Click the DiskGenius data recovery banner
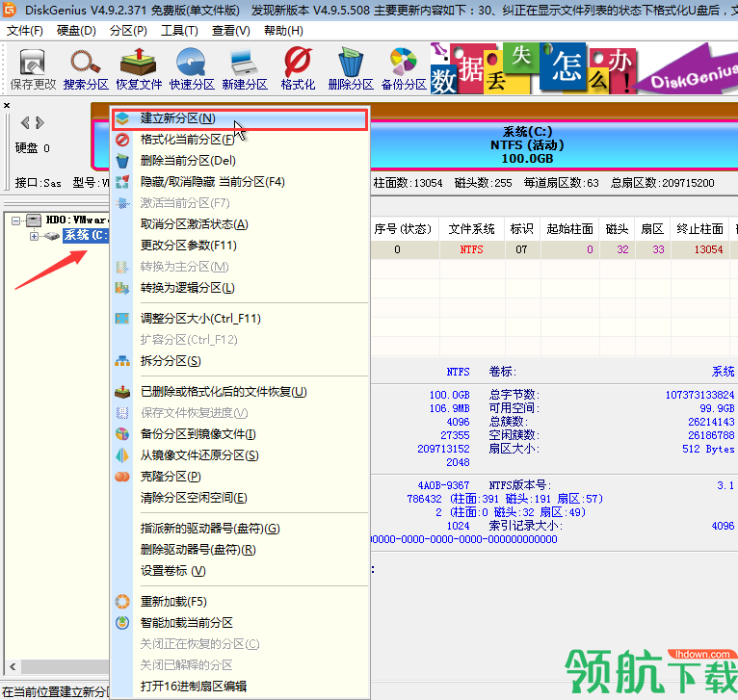Image resolution: width=738 pixels, height=700 pixels. 584,68
